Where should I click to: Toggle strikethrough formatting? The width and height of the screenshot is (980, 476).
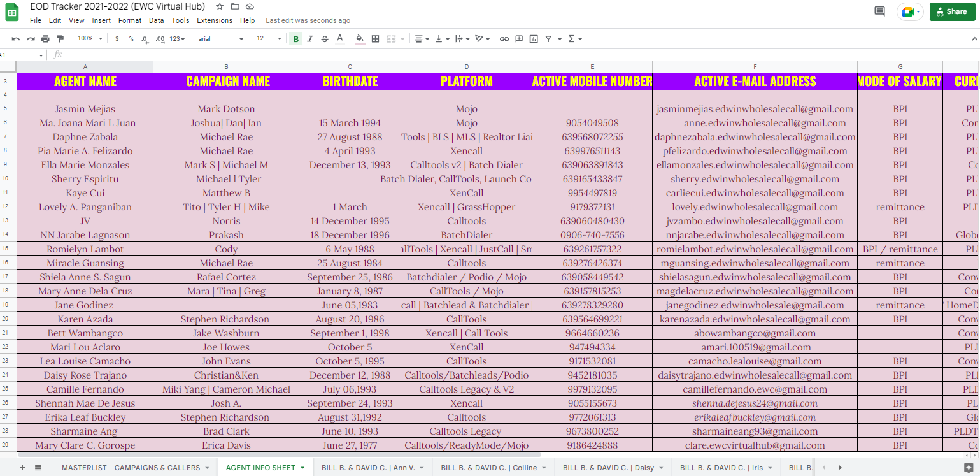(x=325, y=39)
